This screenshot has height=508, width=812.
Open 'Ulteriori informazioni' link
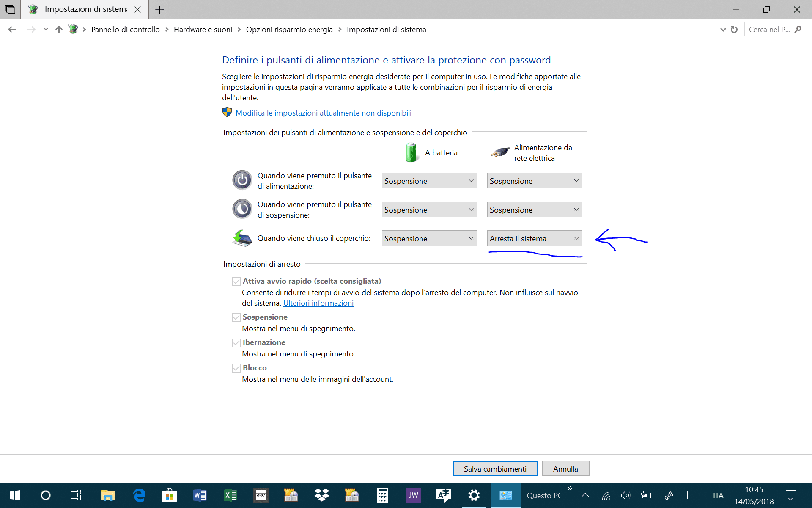point(318,303)
